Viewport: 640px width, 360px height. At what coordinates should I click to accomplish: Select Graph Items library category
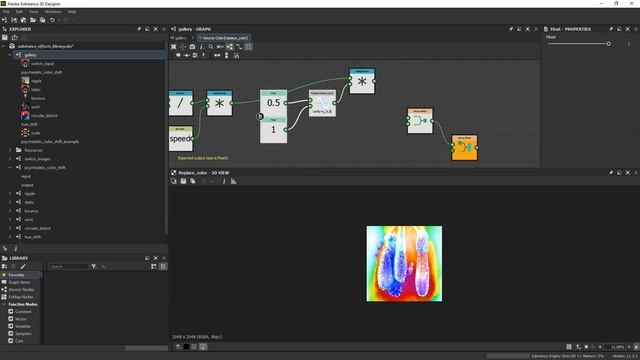pos(19,282)
